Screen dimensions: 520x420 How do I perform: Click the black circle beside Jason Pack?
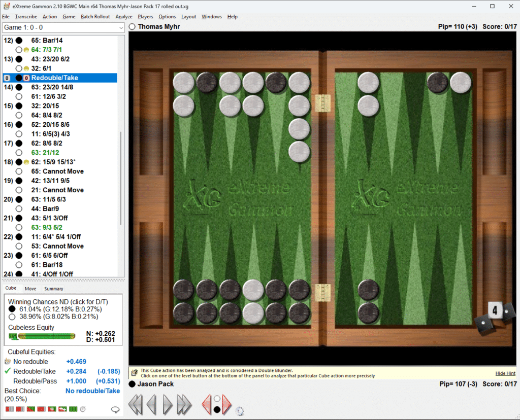pos(132,384)
